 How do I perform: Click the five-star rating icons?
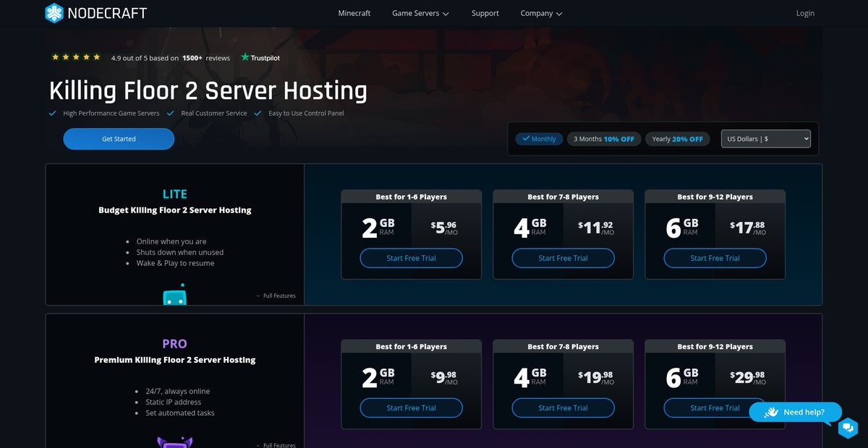(x=76, y=57)
